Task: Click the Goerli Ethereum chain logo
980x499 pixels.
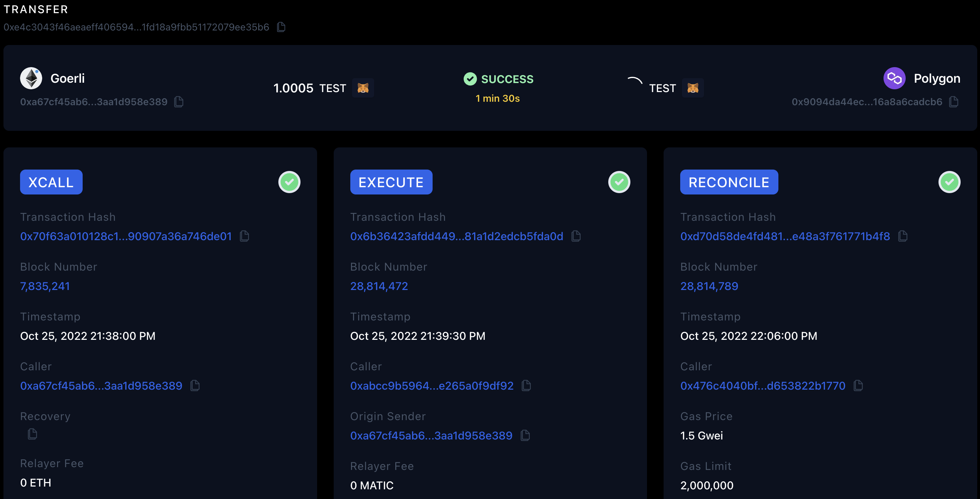Action: pos(31,78)
